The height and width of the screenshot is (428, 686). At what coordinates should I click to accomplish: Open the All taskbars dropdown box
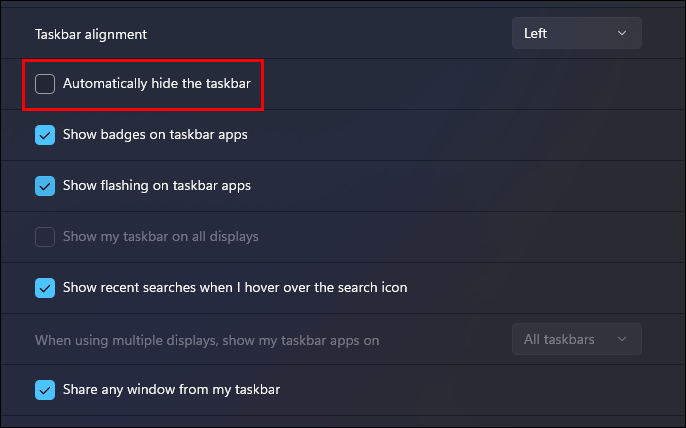(577, 339)
